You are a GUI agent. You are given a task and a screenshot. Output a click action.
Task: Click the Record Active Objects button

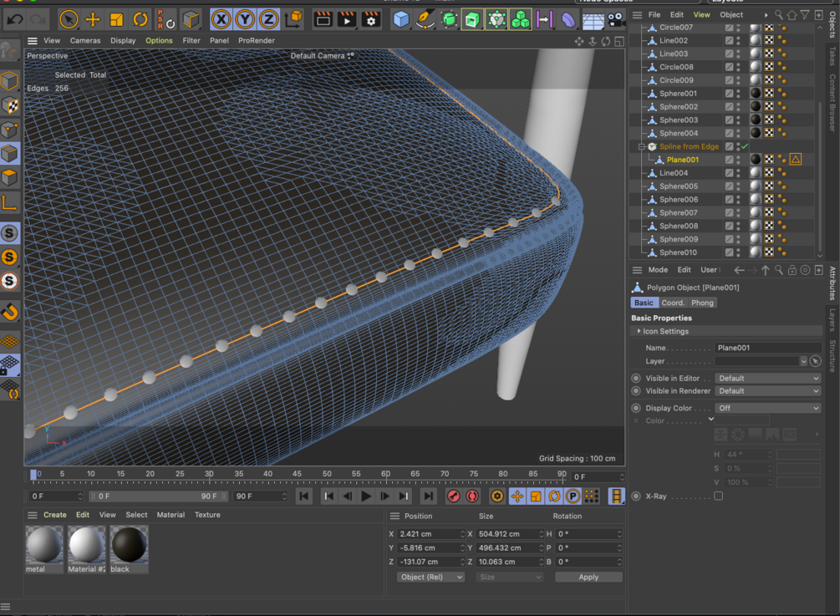pos(453,496)
